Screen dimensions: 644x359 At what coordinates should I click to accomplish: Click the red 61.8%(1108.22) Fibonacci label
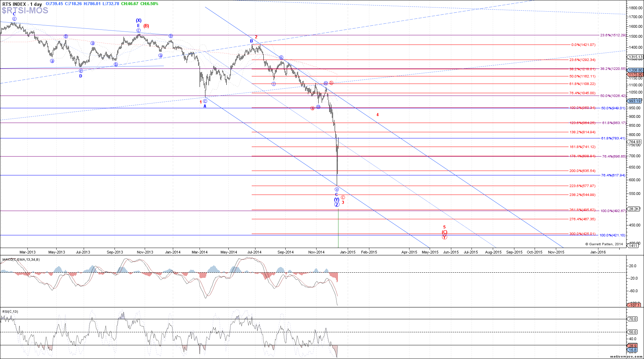pos(582,84)
